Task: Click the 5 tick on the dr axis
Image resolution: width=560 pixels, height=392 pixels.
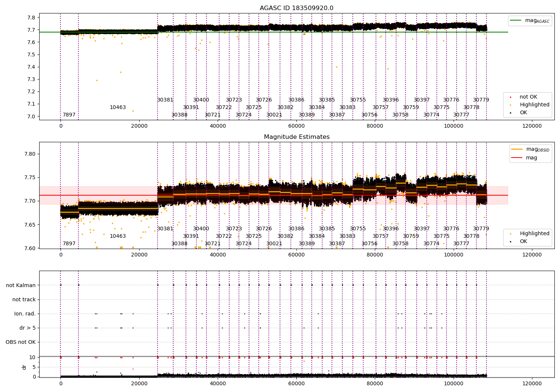Action: 34,367
